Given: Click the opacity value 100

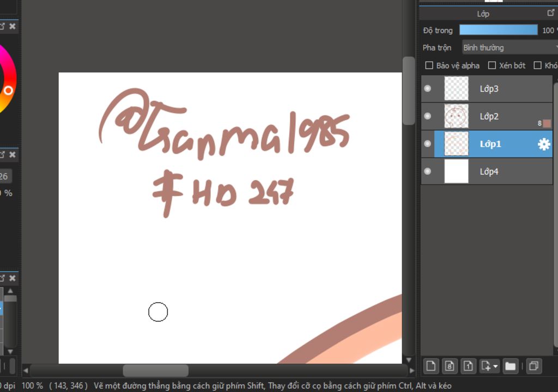Looking at the screenshot, I should click(x=548, y=30).
